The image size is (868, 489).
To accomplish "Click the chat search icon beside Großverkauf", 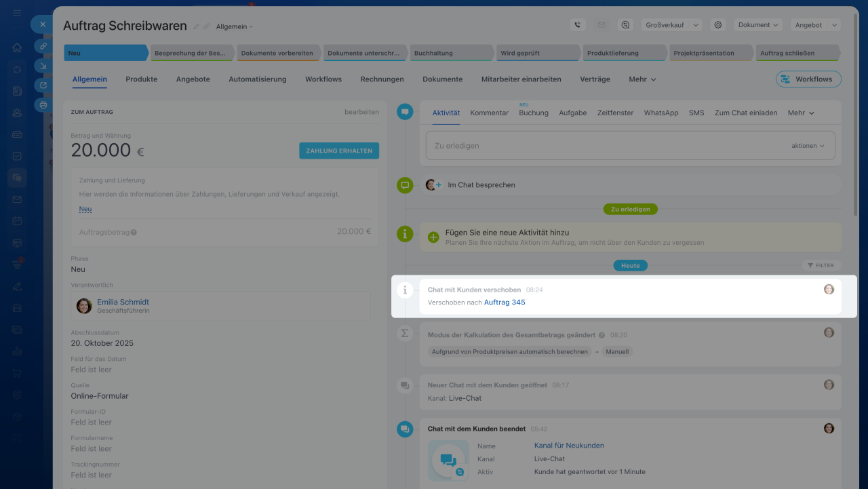I will pyautogui.click(x=625, y=25).
